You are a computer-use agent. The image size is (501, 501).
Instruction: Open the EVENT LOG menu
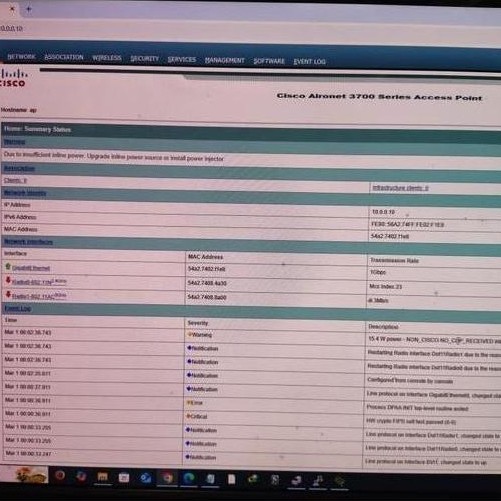(309, 62)
